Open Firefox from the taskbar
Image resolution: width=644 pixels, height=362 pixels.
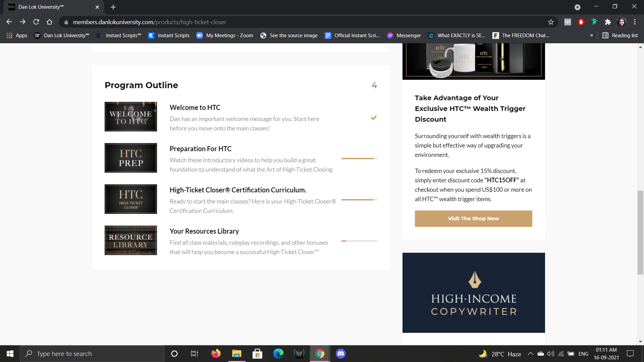point(216,354)
